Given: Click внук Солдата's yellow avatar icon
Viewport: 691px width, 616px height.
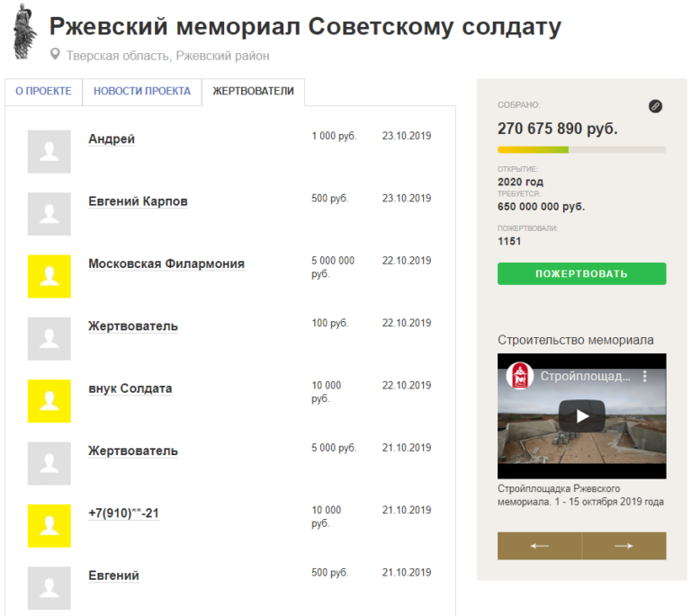Looking at the screenshot, I should 49,401.
